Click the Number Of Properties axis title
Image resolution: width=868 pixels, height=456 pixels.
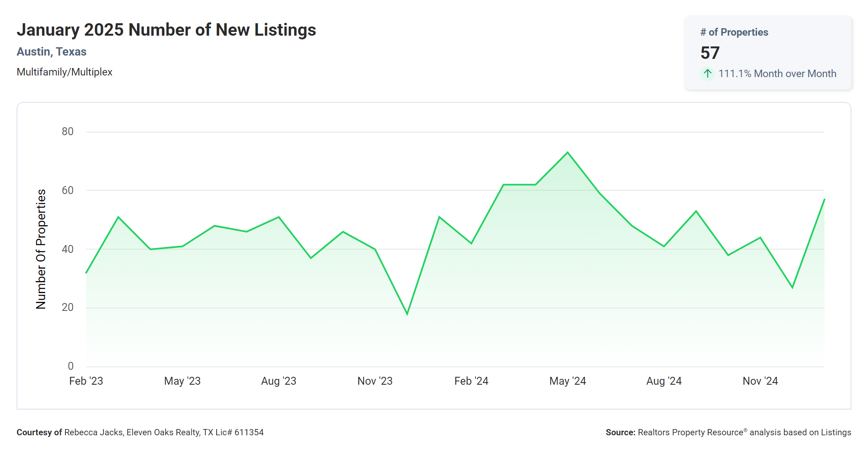[41, 249]
